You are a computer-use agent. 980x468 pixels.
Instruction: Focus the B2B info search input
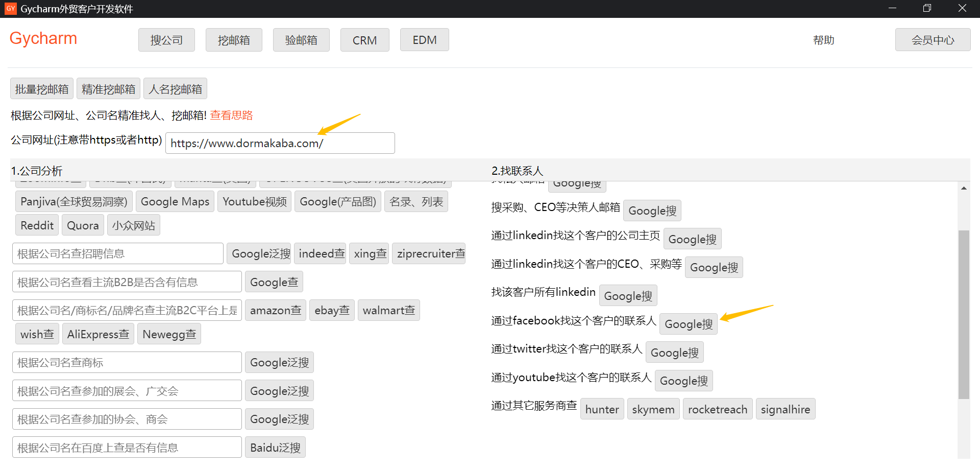(x=127, y=282)
